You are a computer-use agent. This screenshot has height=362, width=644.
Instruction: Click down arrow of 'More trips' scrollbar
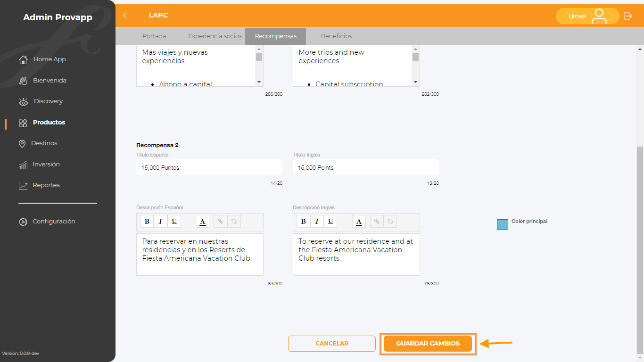tap(415, 82)
